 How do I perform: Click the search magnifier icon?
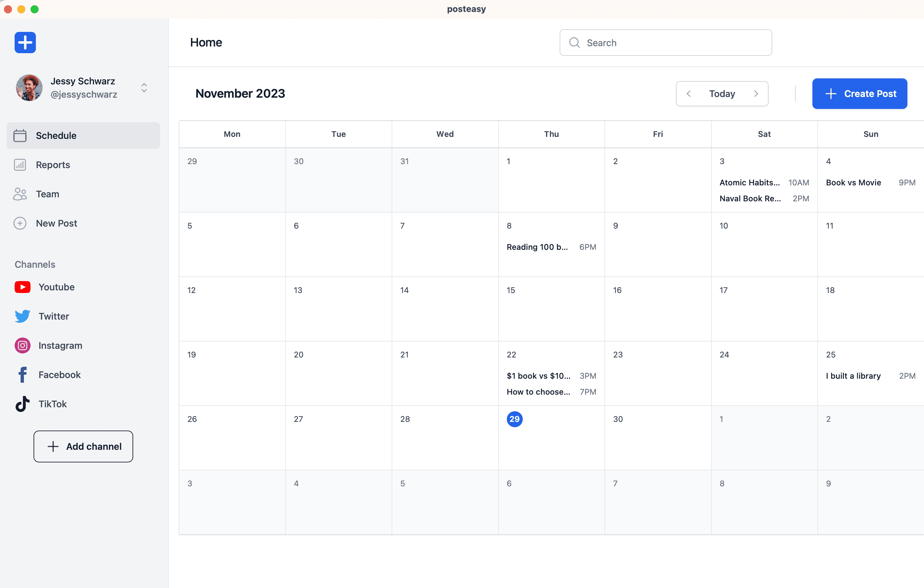coord(575,43)
